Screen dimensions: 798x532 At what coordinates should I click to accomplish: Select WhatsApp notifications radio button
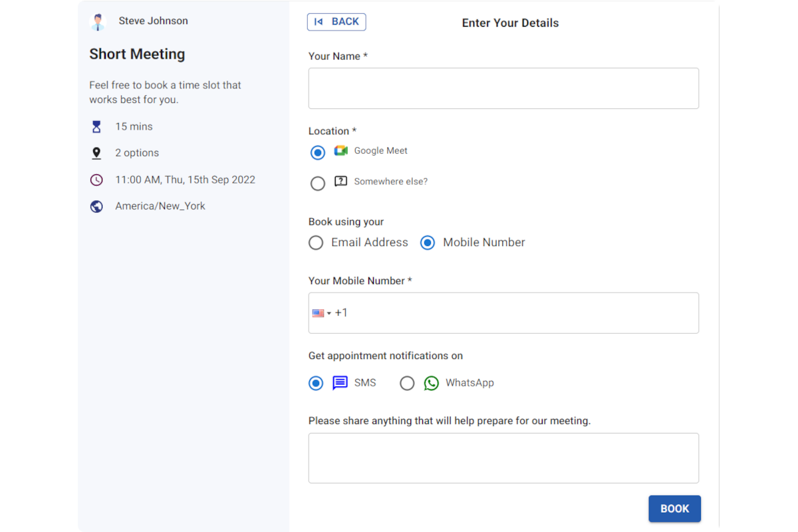(407, 383)
